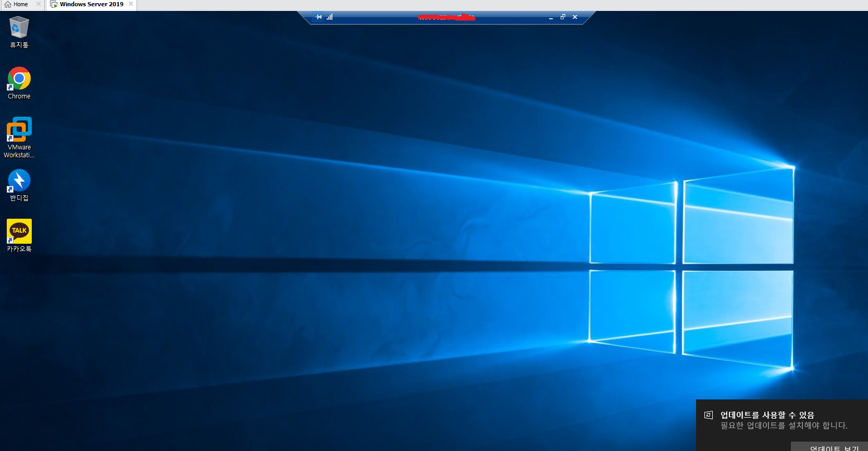868x451 pixels.
Task: Select the 반디집 desktop shortcut
Action: point(19,185)
